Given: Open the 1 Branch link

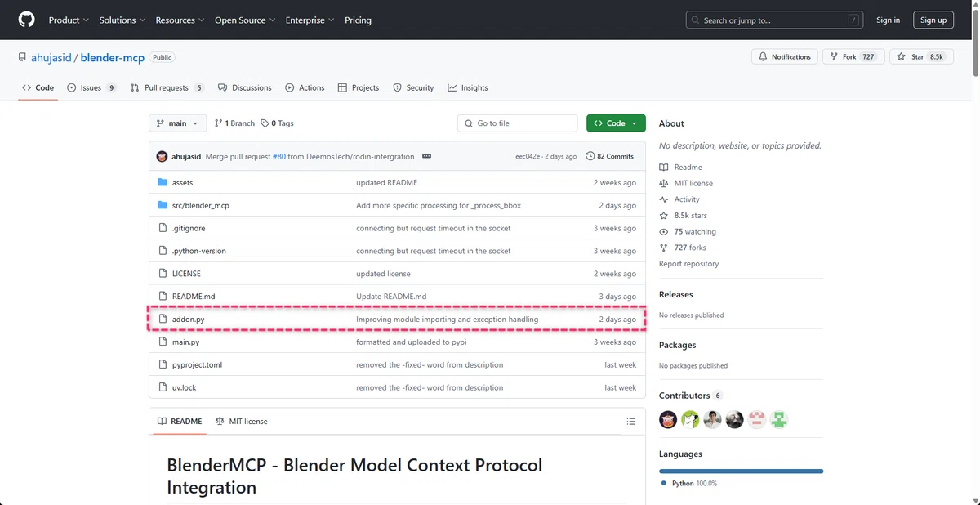Looking at the screenshot, I should coord(234,123).
